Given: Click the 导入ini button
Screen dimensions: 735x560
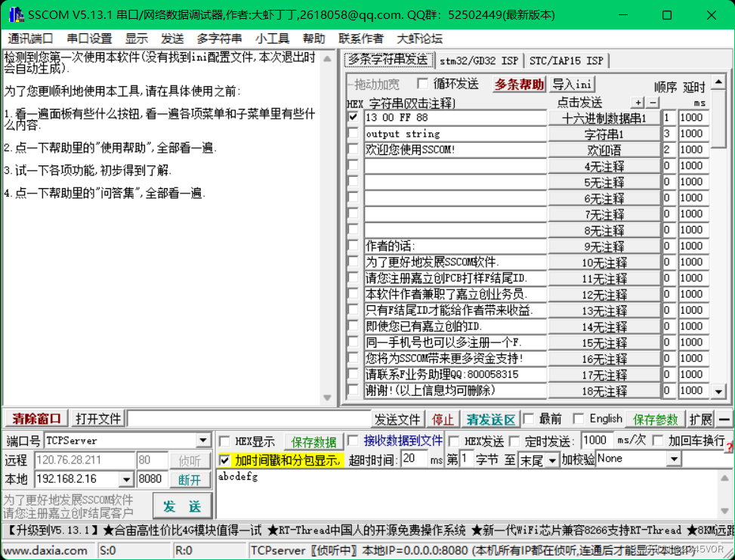Looking at the screenshot, I should click(571, 85).
